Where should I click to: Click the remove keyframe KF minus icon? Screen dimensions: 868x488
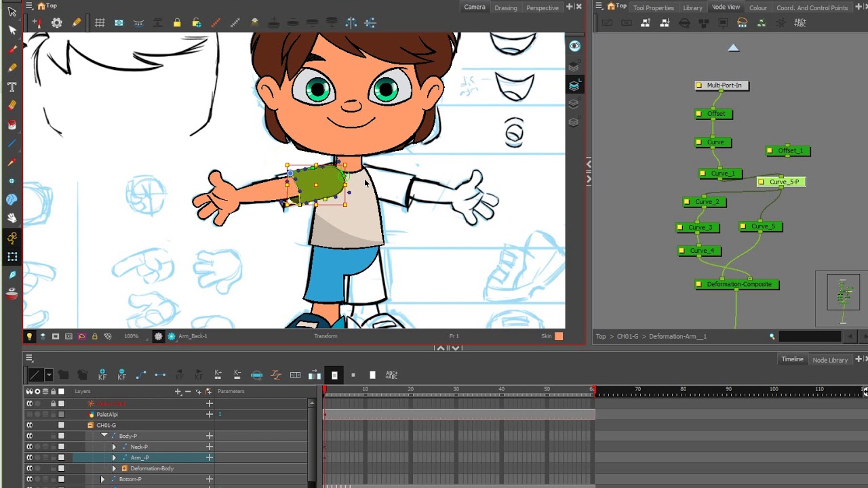tap(121, 374)
